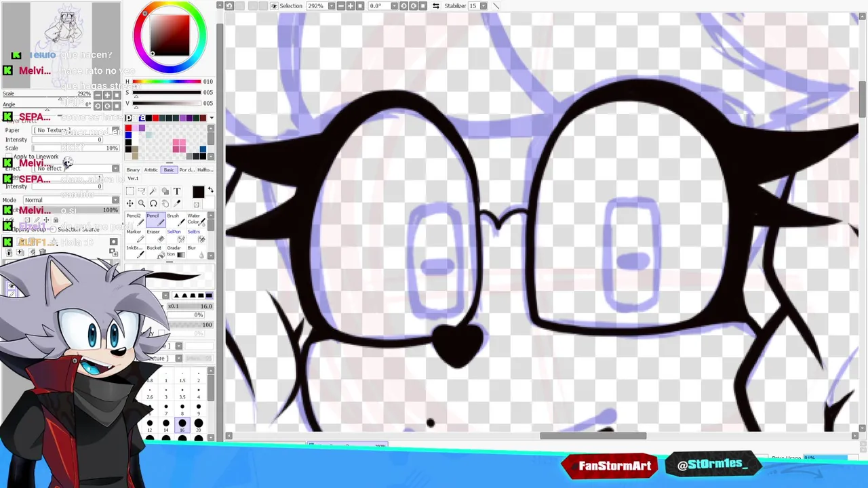Switch to the Por d... brush tab
The height and width of the screenshot is (488, 868).
click(x=187, y=169)
